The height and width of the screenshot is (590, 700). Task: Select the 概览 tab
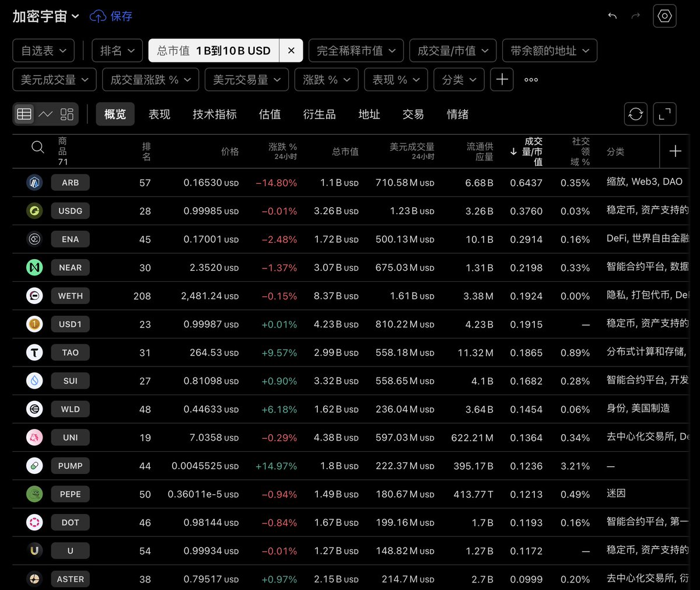point(115,114)
